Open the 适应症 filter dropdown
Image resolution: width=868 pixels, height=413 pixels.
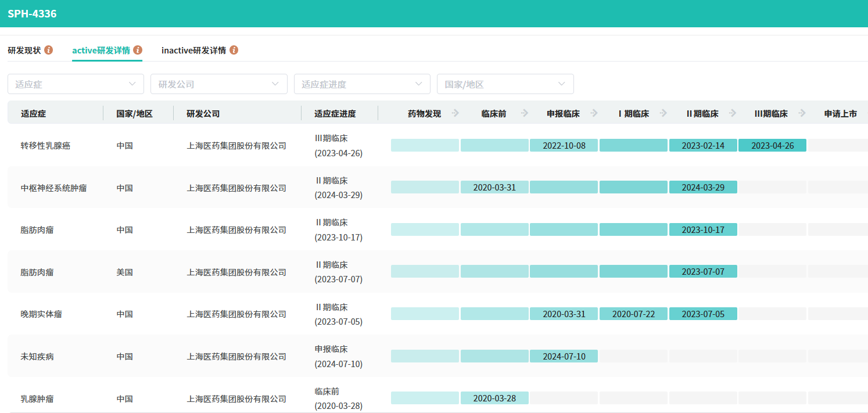pos(76,84)
